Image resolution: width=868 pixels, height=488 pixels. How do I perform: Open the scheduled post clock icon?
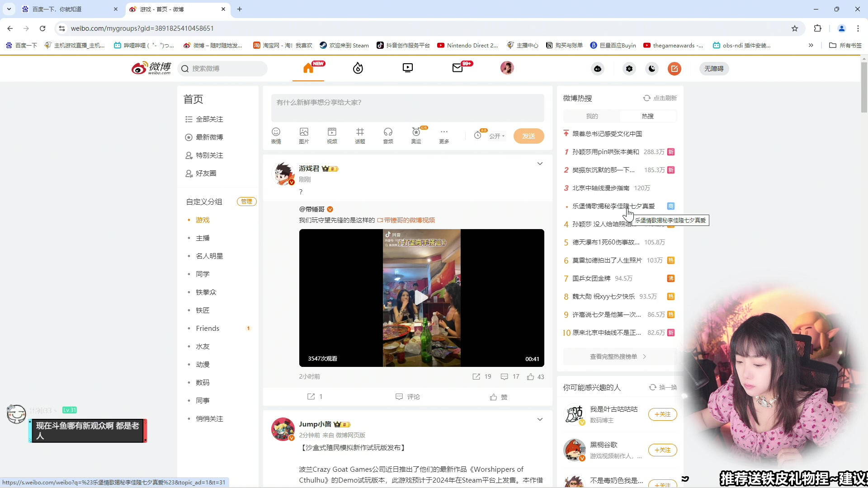coord(478,135)
